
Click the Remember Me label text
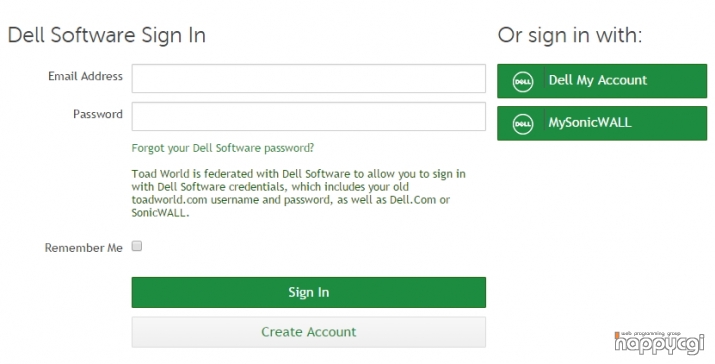[x=84, y=248]
